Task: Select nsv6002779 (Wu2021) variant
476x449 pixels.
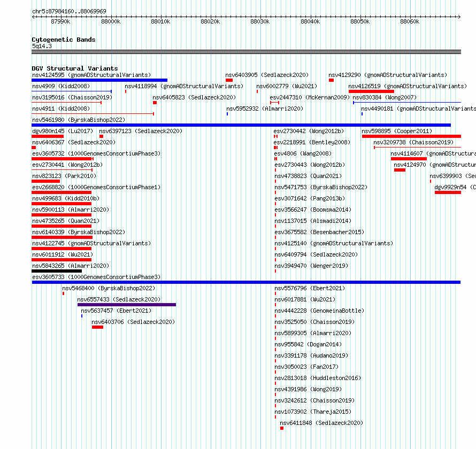Action: click(287, 86)
